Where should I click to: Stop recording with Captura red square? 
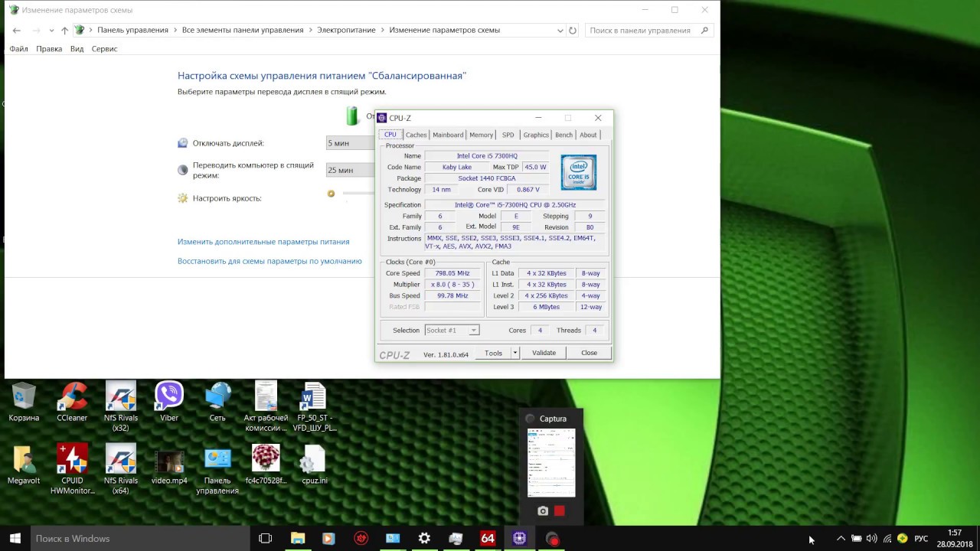(x=560, y=511)
